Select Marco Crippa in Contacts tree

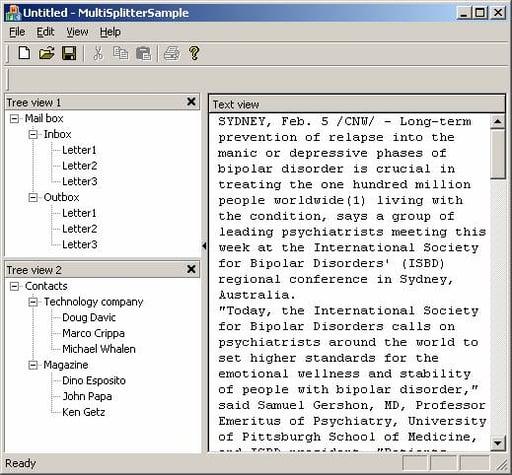pos(93,333)
